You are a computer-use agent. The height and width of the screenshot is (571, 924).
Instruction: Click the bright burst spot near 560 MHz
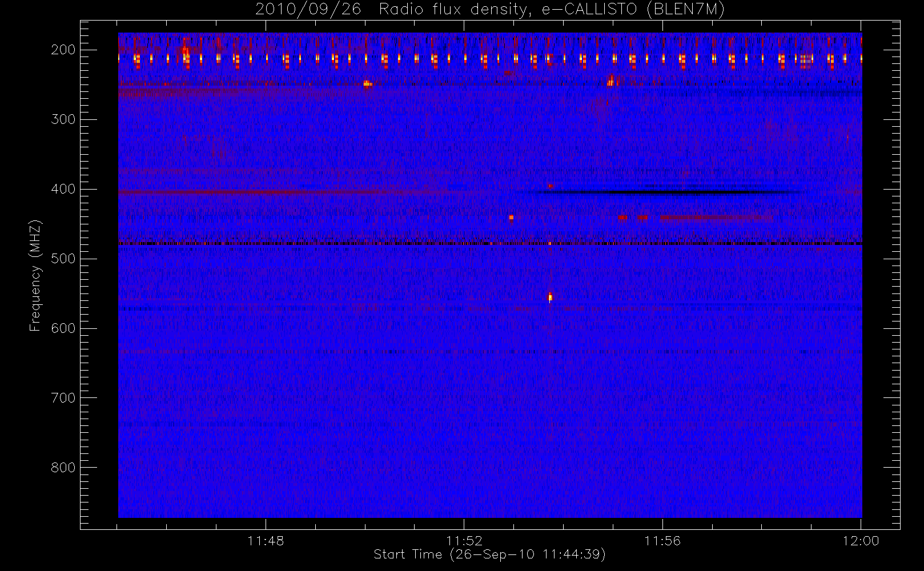tap(550, 297)
